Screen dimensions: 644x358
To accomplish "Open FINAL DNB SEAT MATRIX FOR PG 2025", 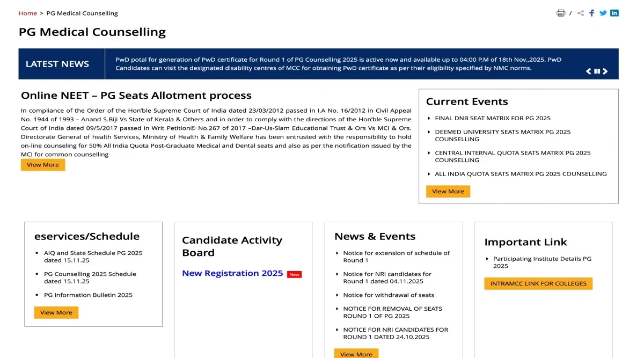I will tap(492, 118).
